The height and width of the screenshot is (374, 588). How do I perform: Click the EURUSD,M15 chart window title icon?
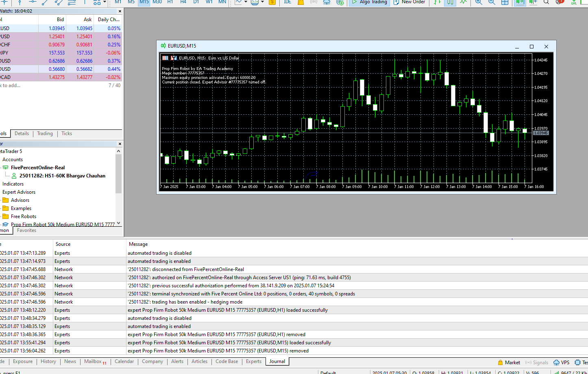tap(163, 46)
